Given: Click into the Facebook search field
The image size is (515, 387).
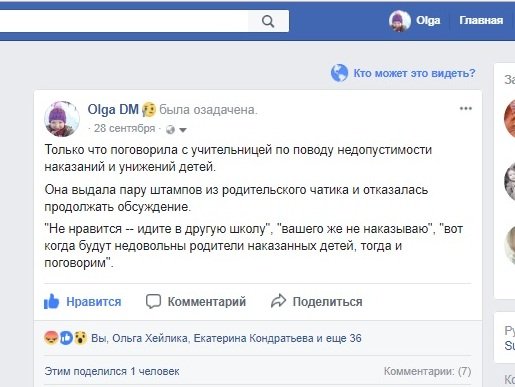Looking at the screenshot, I should (x=124, y=21).
